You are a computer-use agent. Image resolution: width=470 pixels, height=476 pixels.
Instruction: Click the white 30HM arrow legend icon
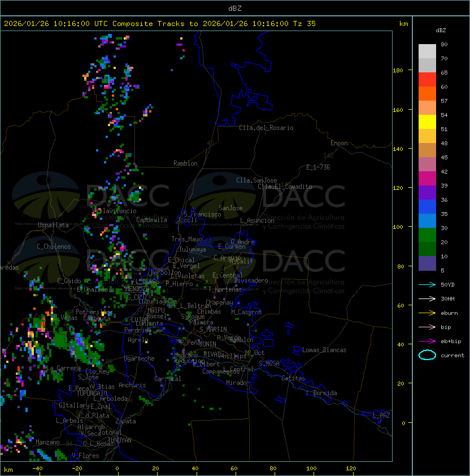pyautogui.click(x=427, y=298)
